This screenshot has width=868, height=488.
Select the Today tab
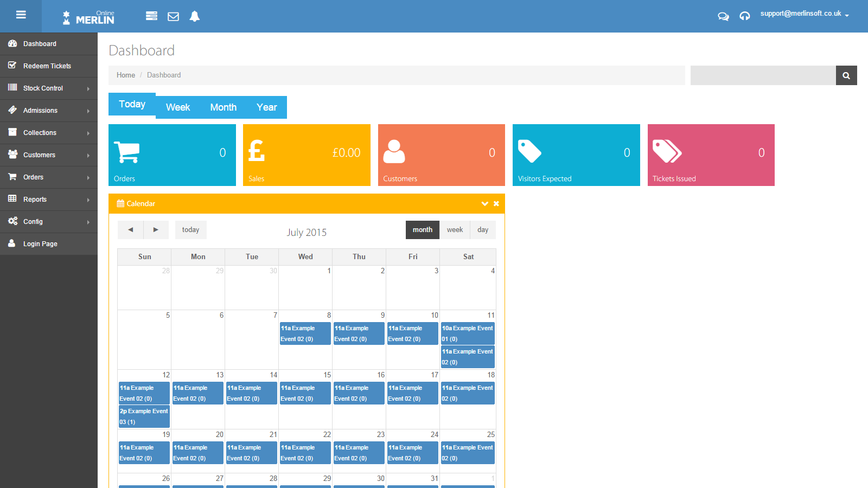(x=132, y=104)
